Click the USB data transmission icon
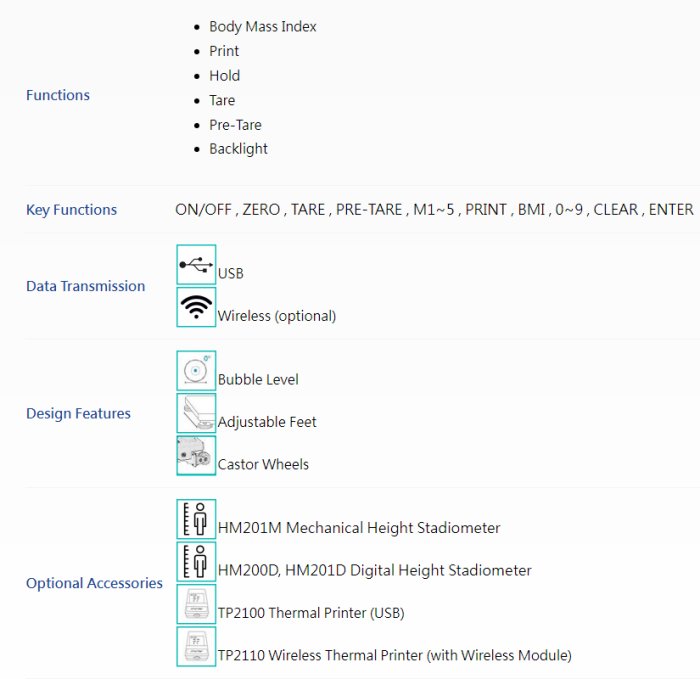The height and width of the screenshot is (679, 700). pyautogui.click(x=196, y=265)
